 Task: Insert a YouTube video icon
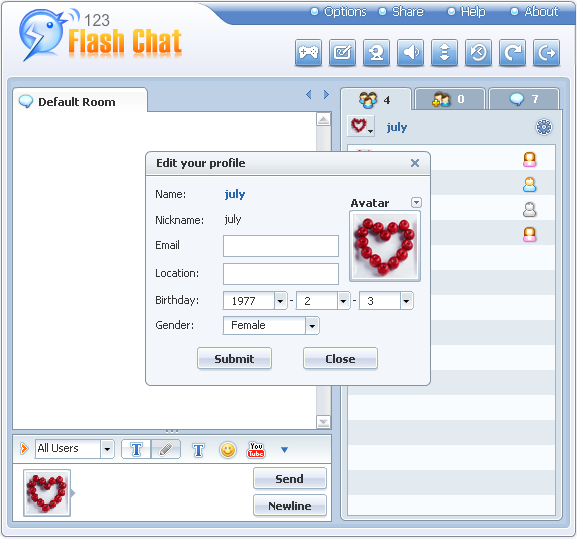coord(256,450)
